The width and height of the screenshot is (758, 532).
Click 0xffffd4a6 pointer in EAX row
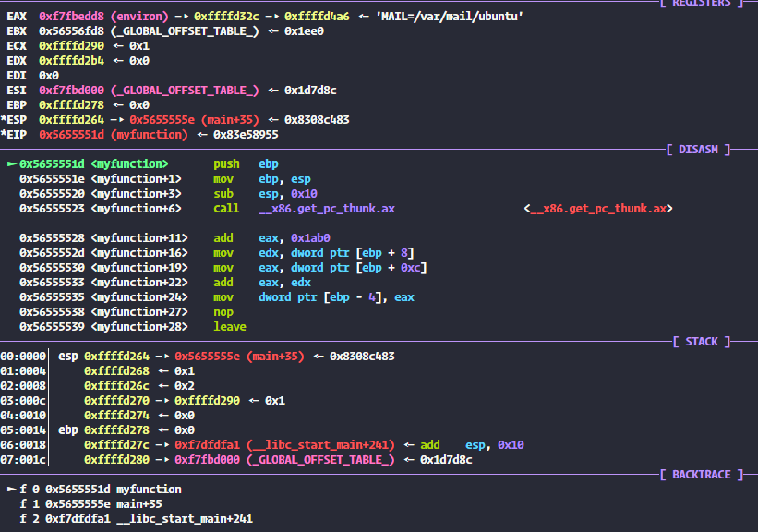[x=317, y=17]
